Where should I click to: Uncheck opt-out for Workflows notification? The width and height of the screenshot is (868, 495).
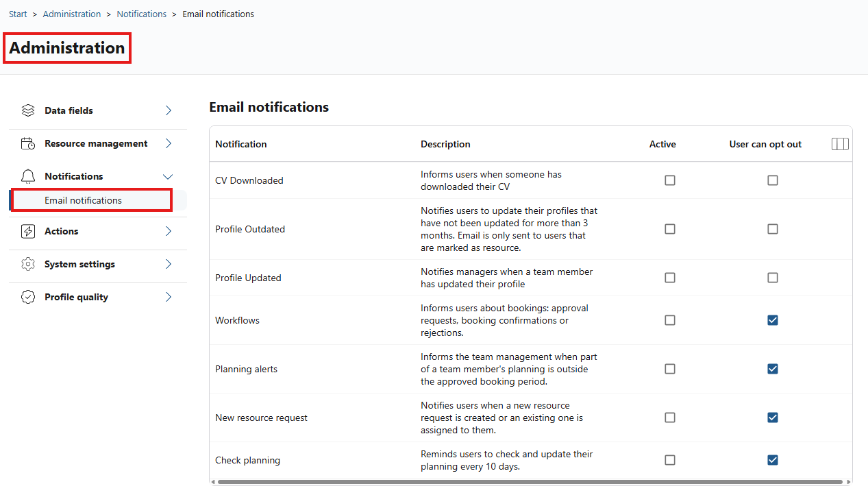pyautogui.click(x=773, y=320)
